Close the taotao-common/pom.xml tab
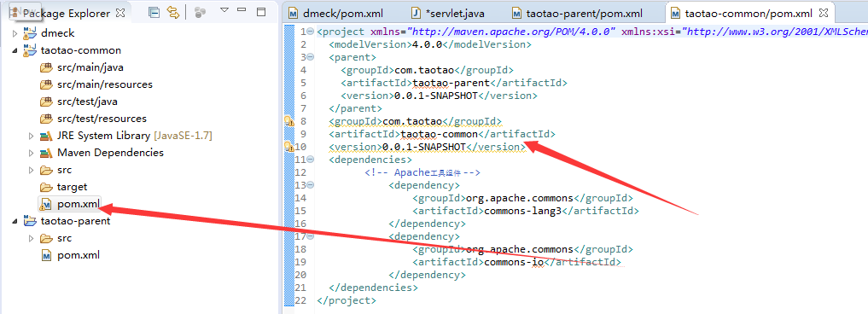The image size is (868, 314). (x=823, y=12)
